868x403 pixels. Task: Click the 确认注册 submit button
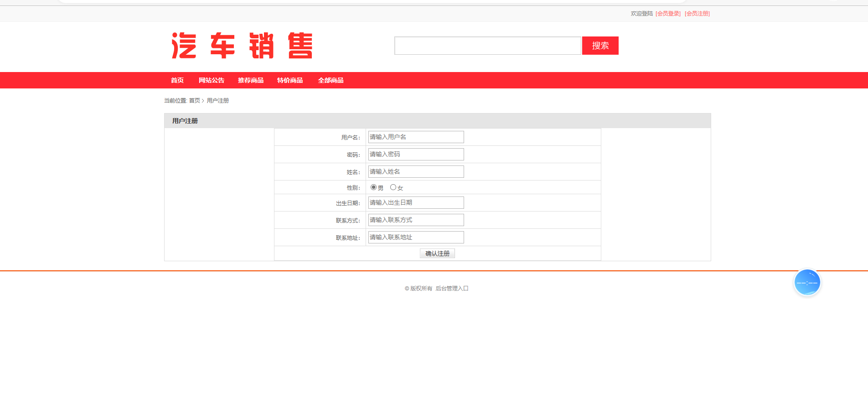coord(437,253)
